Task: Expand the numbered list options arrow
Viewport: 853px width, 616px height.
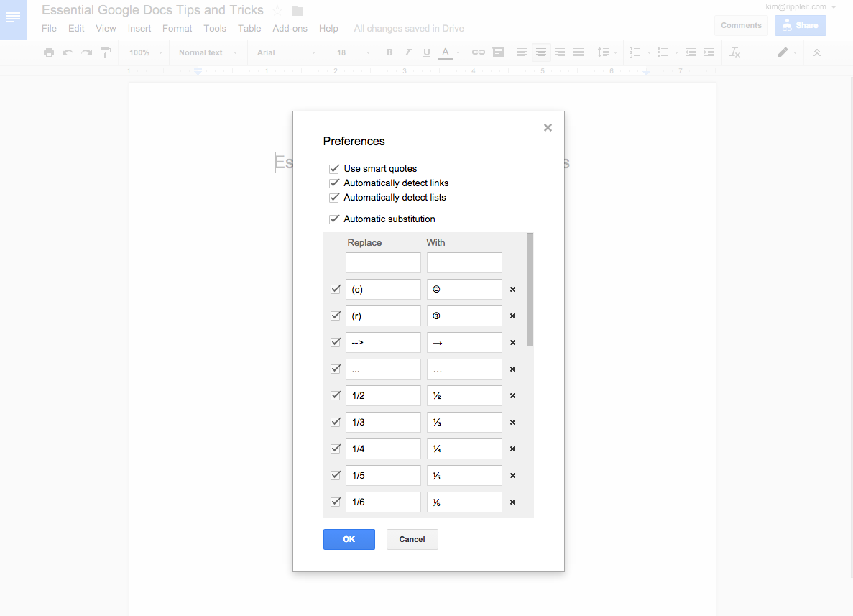Action: point(649,52)
